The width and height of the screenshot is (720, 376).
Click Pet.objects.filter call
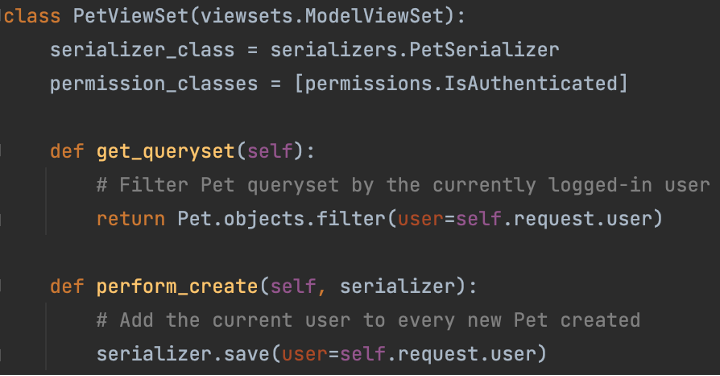click(x=281, y=219)
